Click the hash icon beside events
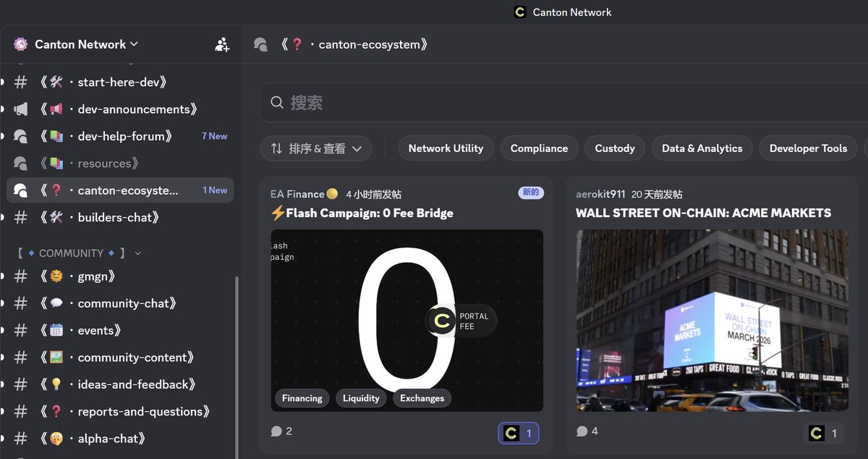868x459 pixels. (21, 331)
